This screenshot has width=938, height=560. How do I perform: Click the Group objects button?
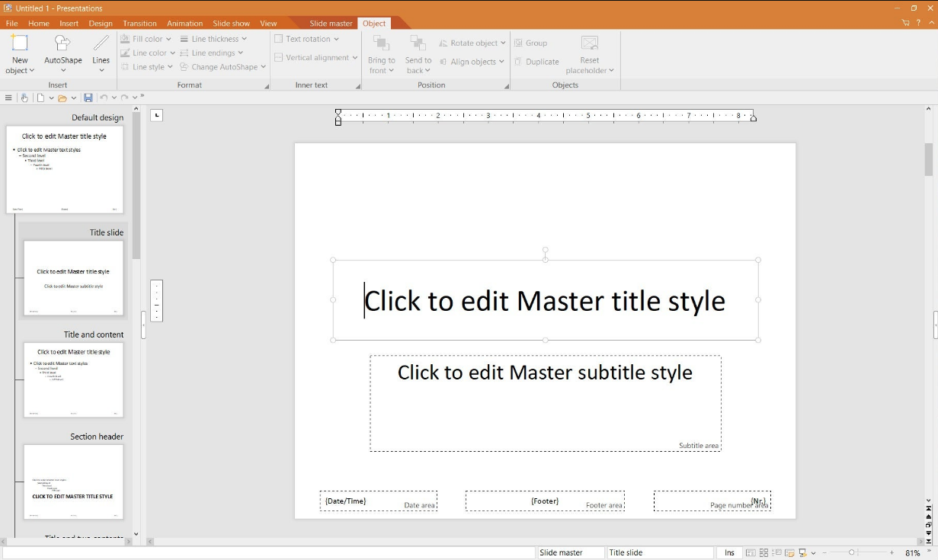click(530, 43)
